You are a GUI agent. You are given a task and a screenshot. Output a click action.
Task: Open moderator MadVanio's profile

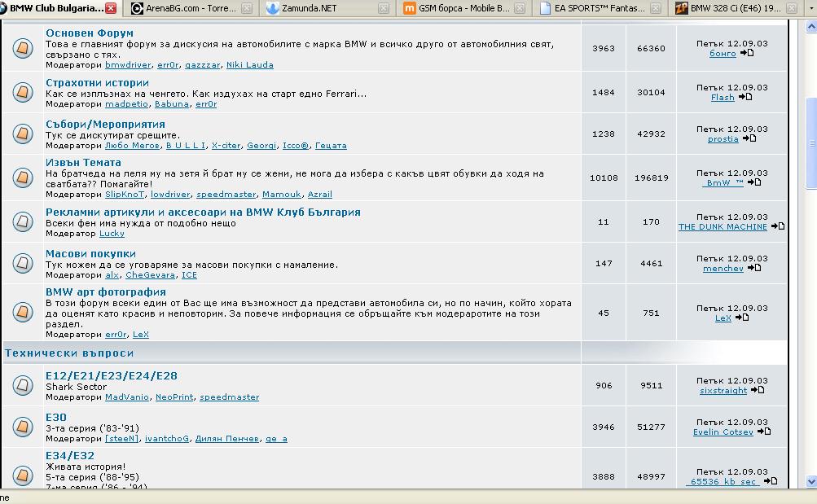coord(126,397)
